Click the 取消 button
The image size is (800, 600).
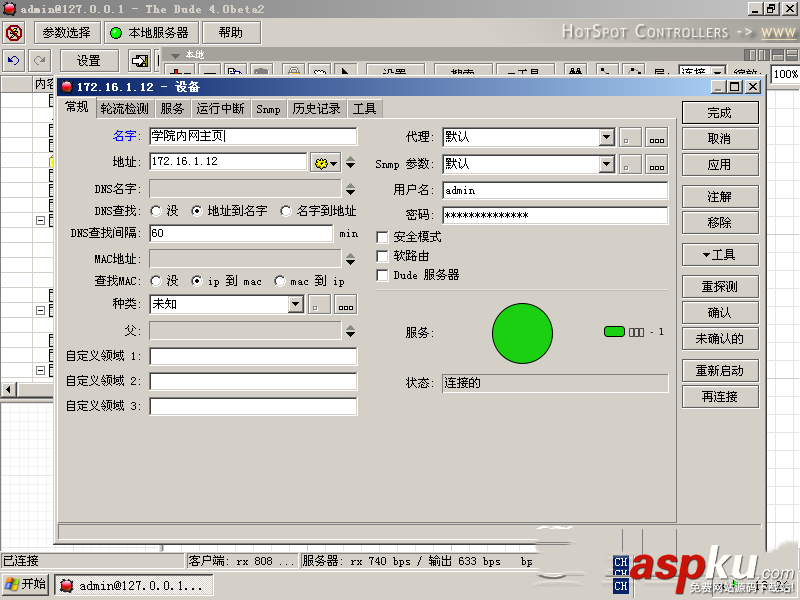point(720,139)
